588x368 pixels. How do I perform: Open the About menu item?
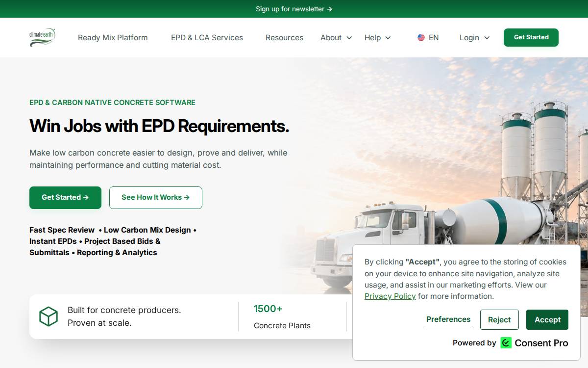tap(331, 37)
